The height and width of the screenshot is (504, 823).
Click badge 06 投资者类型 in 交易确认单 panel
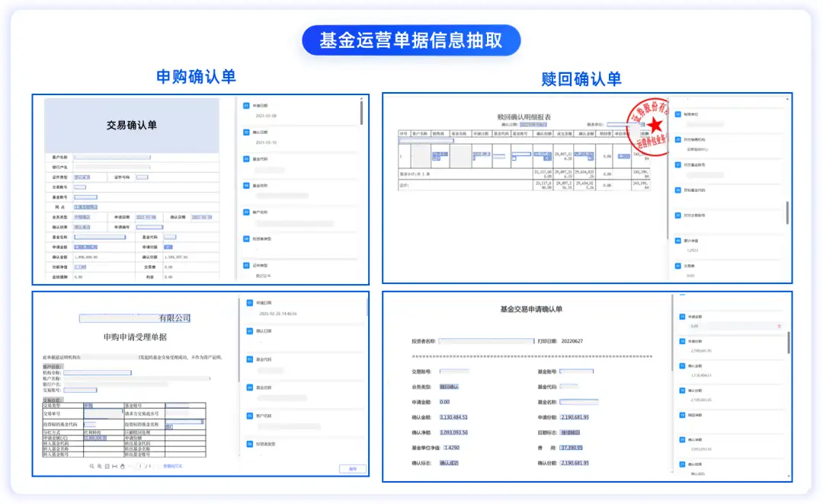click(x=246, y=239)
